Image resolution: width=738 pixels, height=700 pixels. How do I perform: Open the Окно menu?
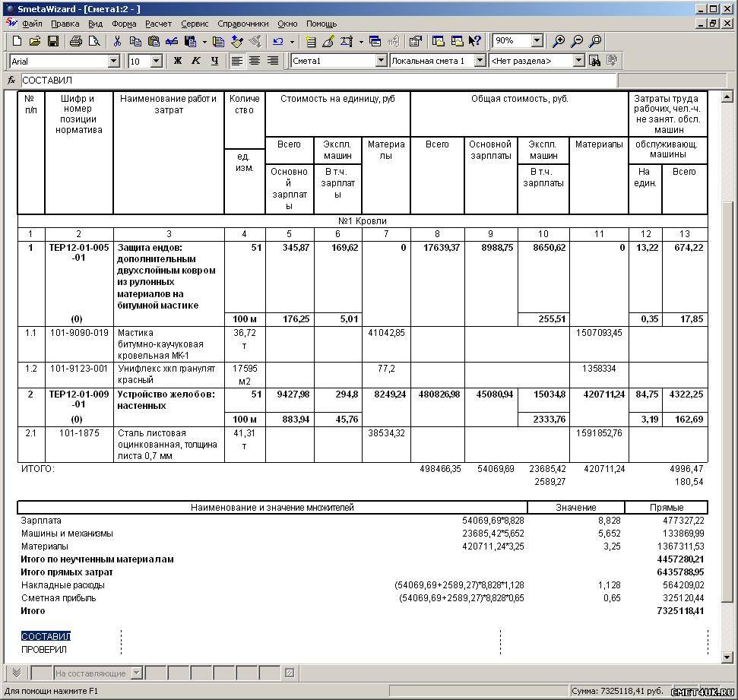click(x=287, y=24)
